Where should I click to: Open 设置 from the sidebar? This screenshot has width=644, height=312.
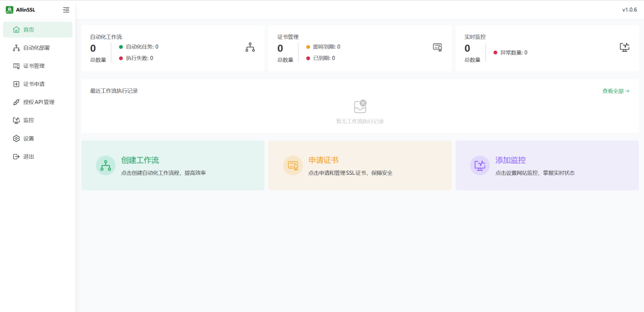pyautogui.click(x=38, y=138)
